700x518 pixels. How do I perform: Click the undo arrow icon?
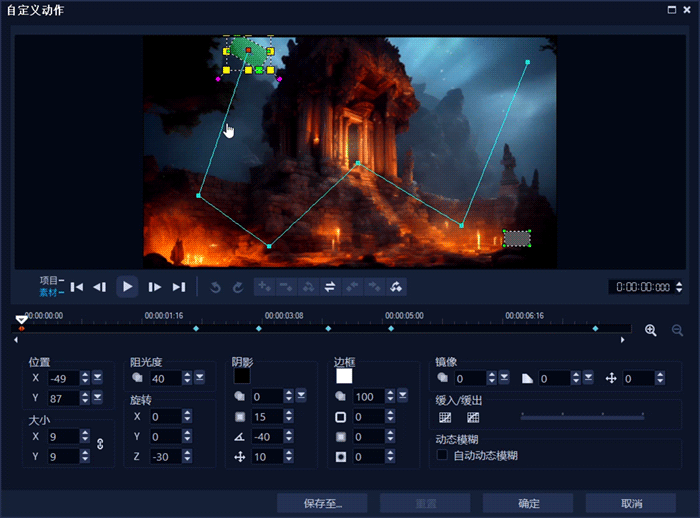(215, 287)
